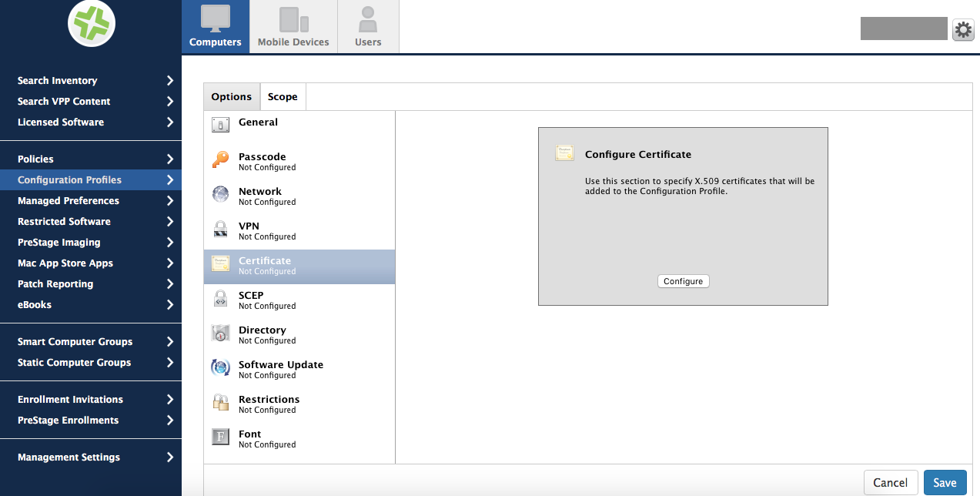Switch to the Options tab
Screen dimensions: 980x496
[232, 97]
